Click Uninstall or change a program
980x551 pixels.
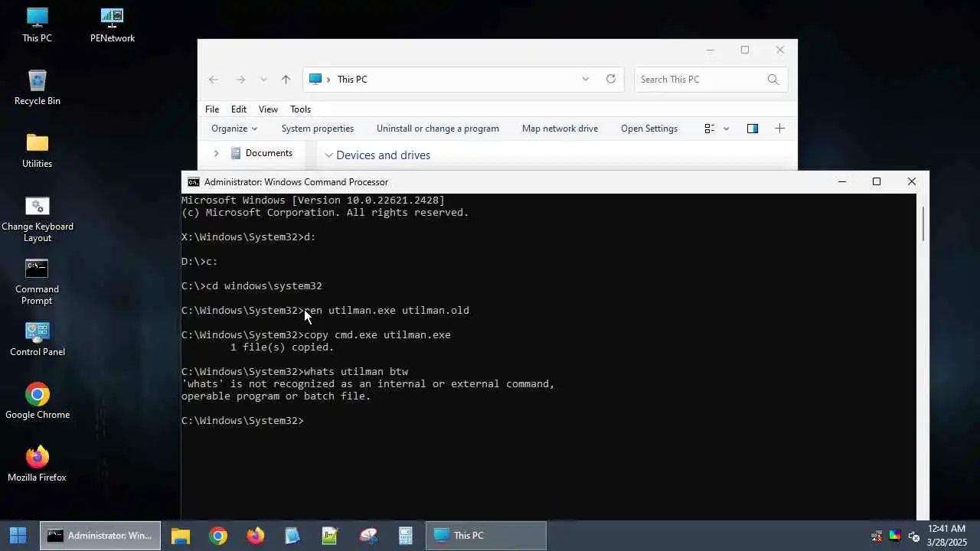pos(438,129)
